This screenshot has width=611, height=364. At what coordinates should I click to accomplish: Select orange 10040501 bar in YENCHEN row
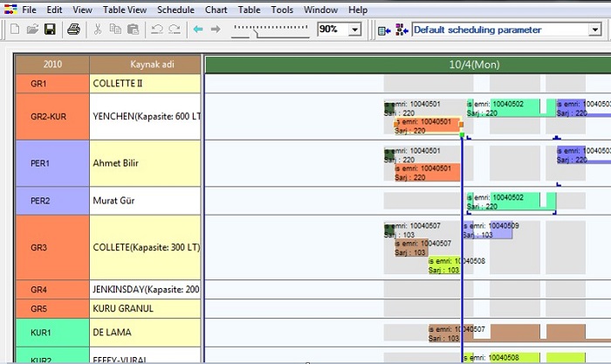[x=428, y=126]
